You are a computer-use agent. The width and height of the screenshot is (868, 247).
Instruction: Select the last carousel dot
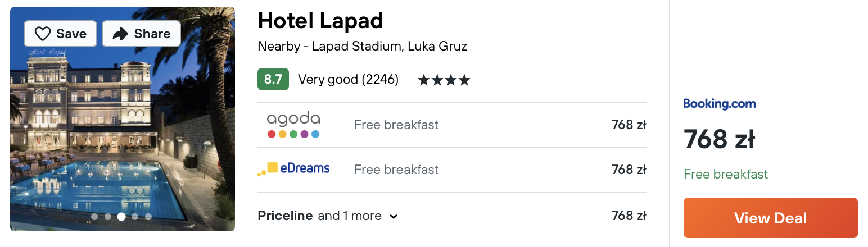pyautogui.click(x=148, y=217)
